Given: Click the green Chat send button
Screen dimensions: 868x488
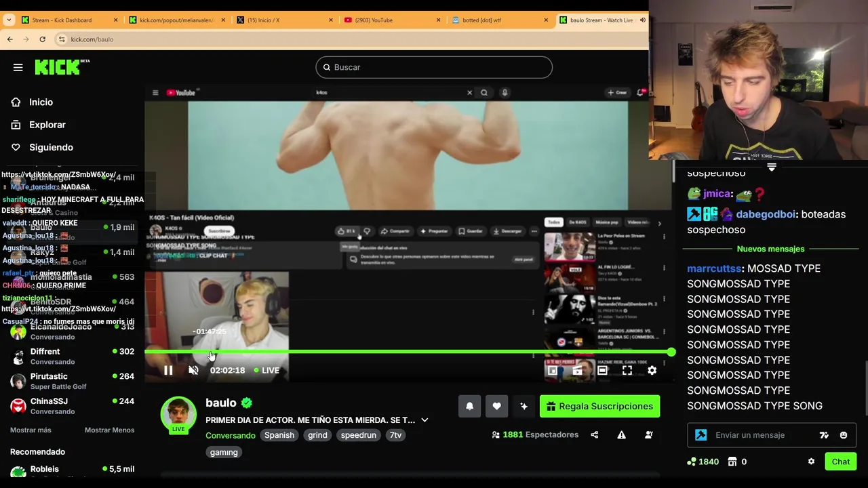Looking at the screenshot, I should point(841,462).
